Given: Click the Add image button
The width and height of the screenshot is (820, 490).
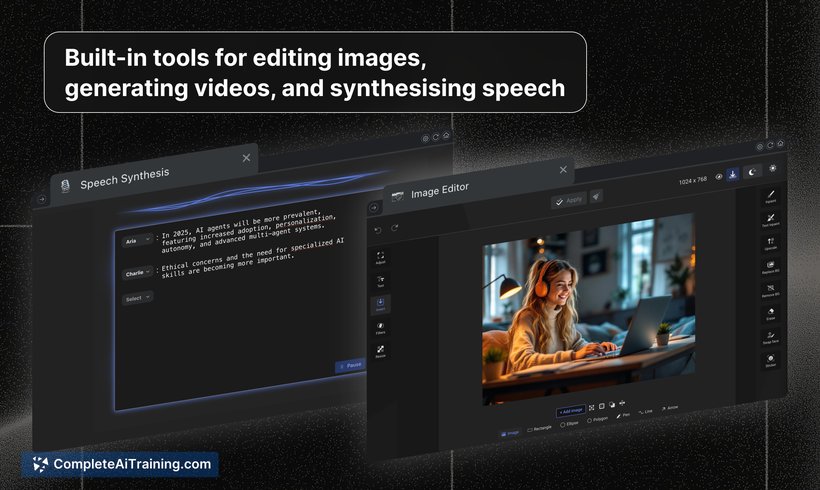Looking at the screenshot, I should pyautogui.click(x=571, y=411).
